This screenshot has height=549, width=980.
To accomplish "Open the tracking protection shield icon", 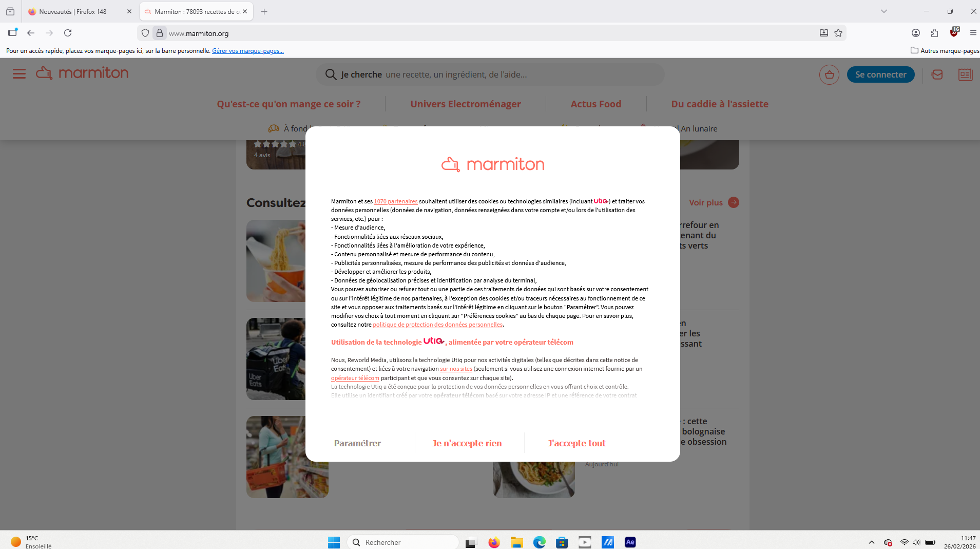I will click(145, 33).
